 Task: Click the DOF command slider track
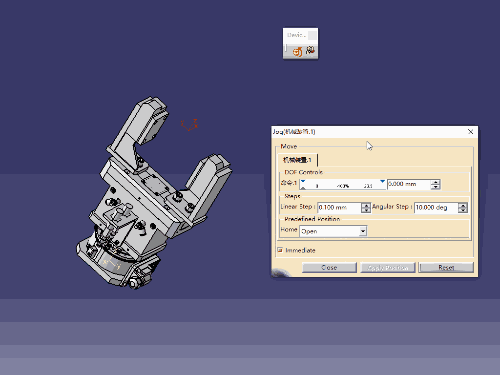click(x=343, y=184)
